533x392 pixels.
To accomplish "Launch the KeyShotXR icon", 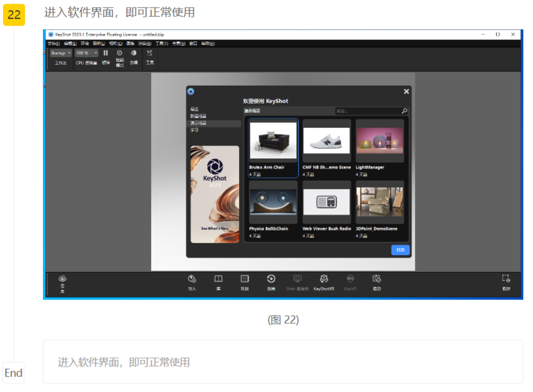I will click(x=324, y=279).
